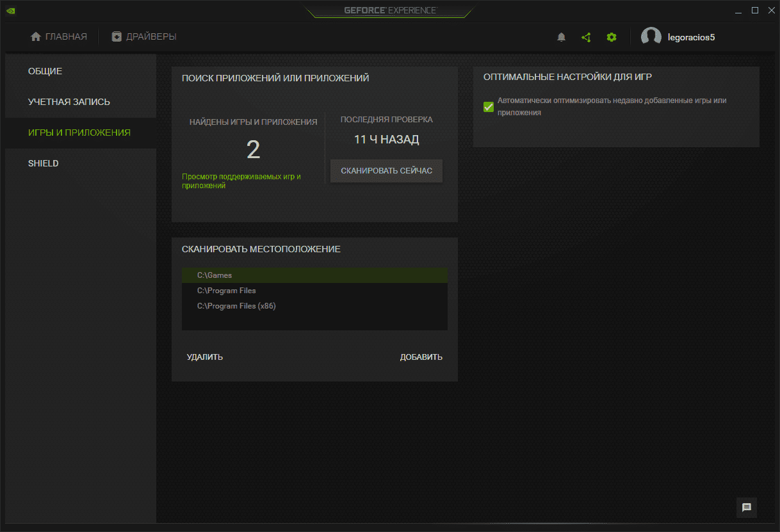Maximize the GeForce Experience window
The height and width of the screenshot is (532, 780).
click(755, 10)
